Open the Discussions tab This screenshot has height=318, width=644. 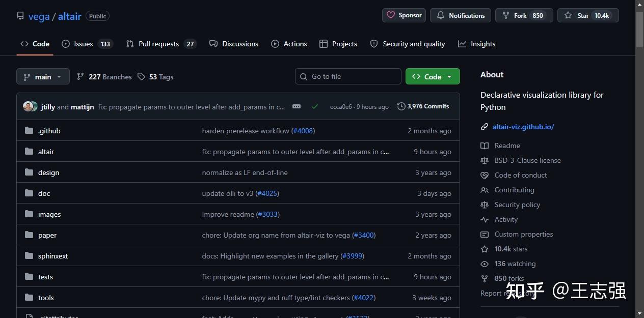[234, 44]
